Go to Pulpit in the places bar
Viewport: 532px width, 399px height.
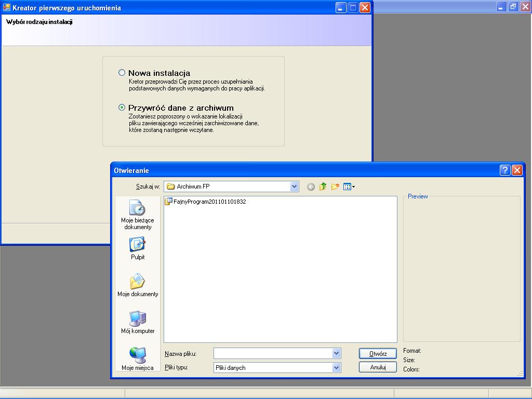pyautogui.click(x=138, y=248)
